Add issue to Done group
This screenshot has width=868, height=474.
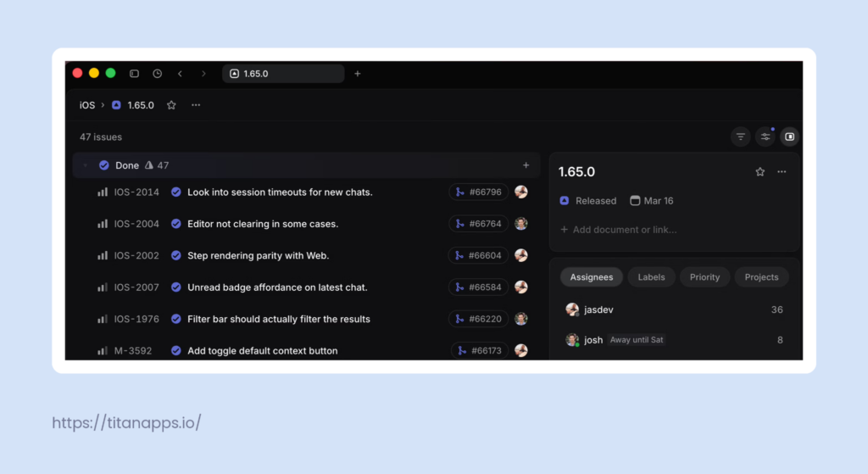[526, 165]
